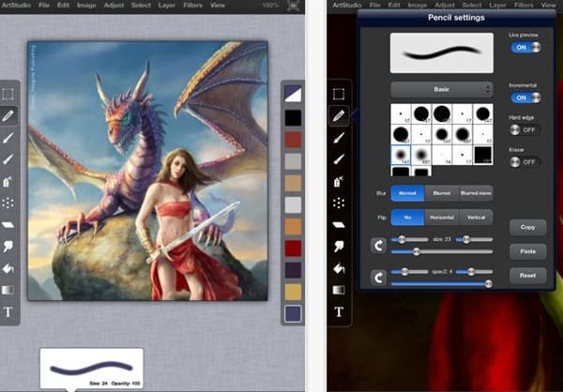Image resolution: width=563 pixels, height=392 pixels.
Task: Choose the Scatter dots tool beside the dragon canvas
Action: tap(8, 204)
